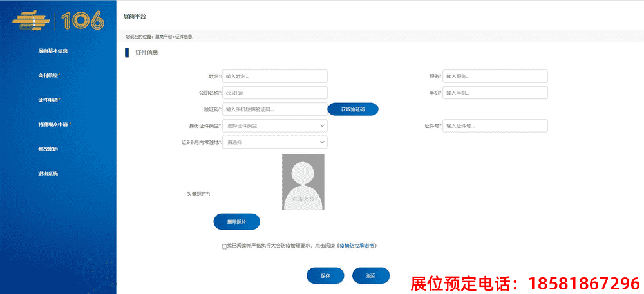Click 退出系统 to log out
644x294 pixels.
pyautogui.click(x=48, y=174)
